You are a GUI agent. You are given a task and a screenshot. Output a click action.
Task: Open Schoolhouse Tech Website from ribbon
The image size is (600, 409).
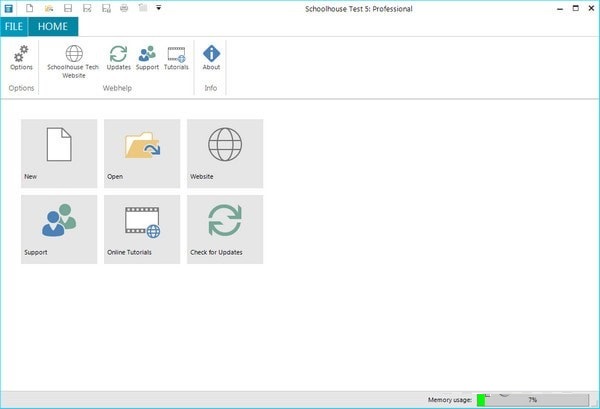tap(73, 62)
